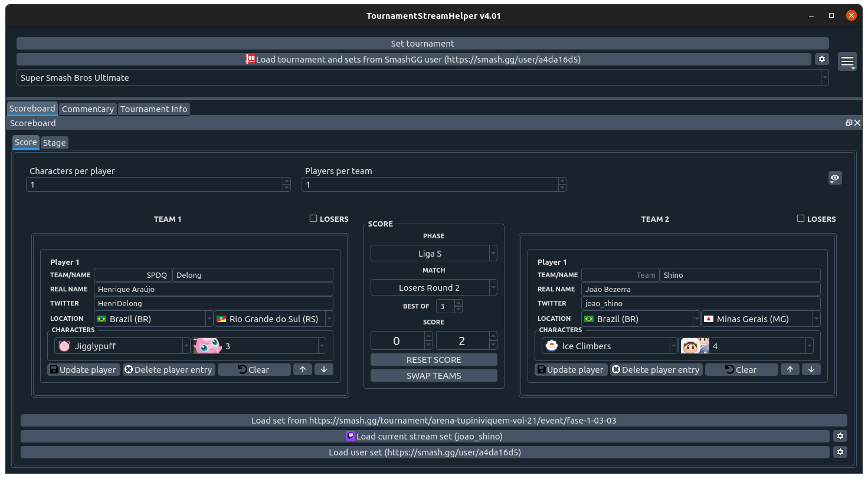Open Team 2 country dropdown Brazil (BR)
868x479 pixels.
click(x=641, y=319)
